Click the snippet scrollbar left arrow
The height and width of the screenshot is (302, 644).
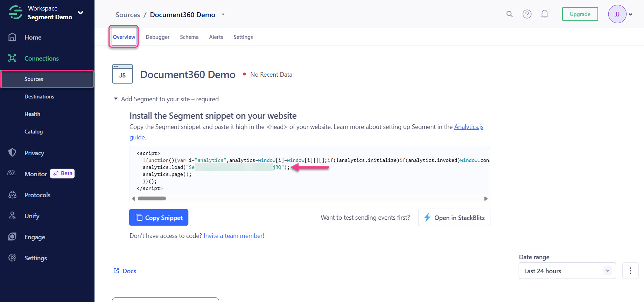point(133,199)
